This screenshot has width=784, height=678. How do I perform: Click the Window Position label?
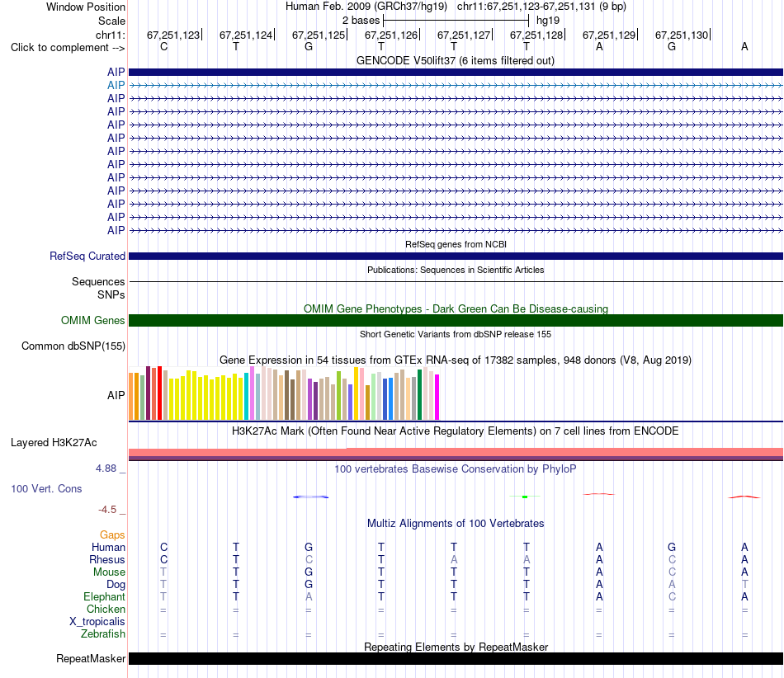pos(86,7)
